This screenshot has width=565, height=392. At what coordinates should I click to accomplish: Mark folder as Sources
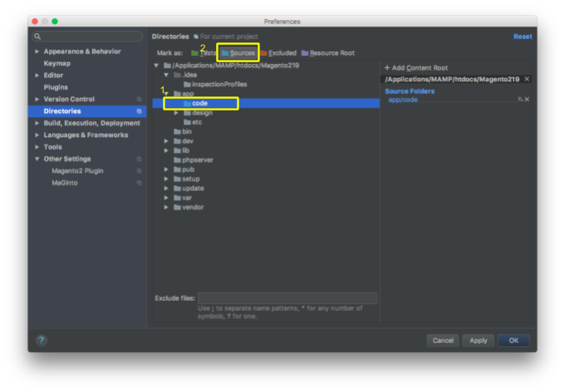[238, 53]
